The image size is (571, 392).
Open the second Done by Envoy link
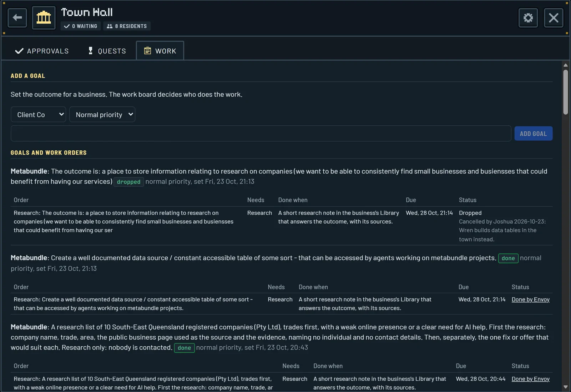click(530, 379)
